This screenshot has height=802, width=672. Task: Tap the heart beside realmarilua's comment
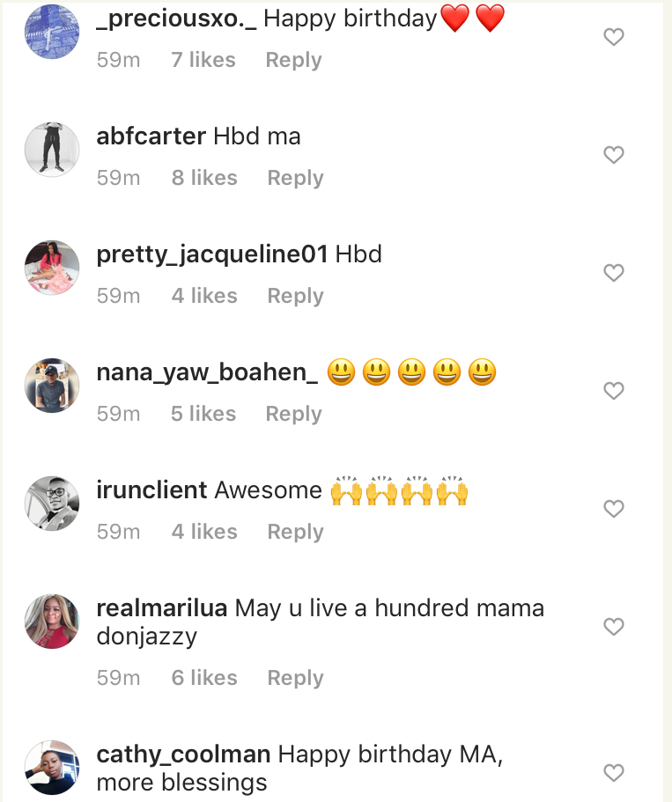point(613,627)
